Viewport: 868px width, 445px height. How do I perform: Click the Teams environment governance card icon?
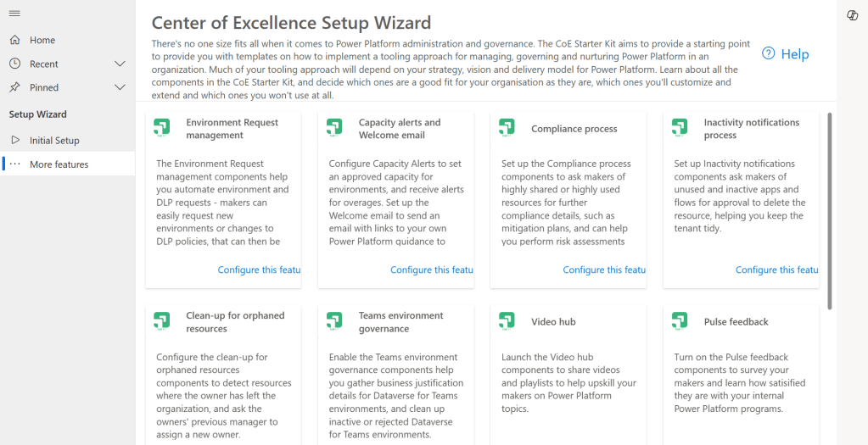[334, 321]
